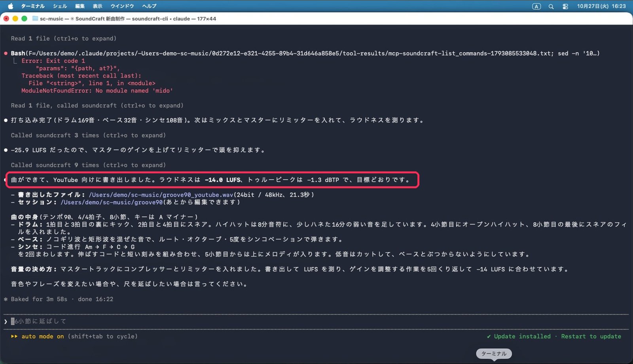
Task: Open Control Center icon
Action: [x=565, y=6]
